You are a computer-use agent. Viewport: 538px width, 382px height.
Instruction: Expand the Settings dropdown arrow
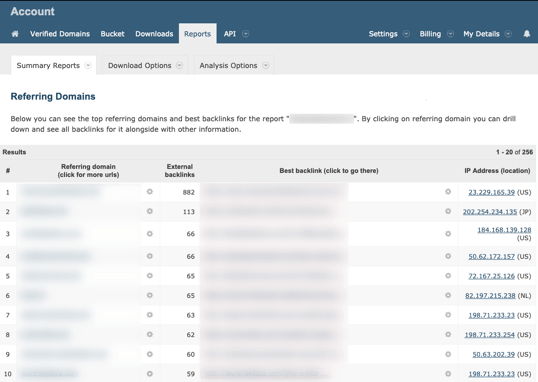[x=406, y=34]
